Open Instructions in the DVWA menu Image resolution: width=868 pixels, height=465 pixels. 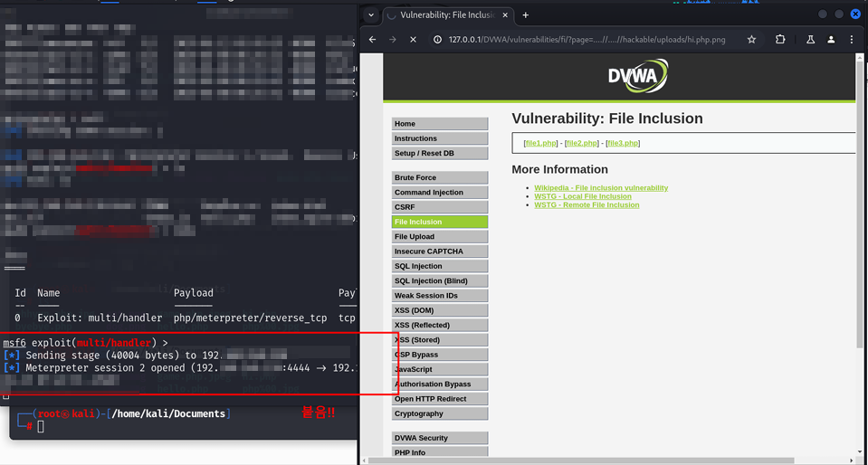click(x=440, y=138)
